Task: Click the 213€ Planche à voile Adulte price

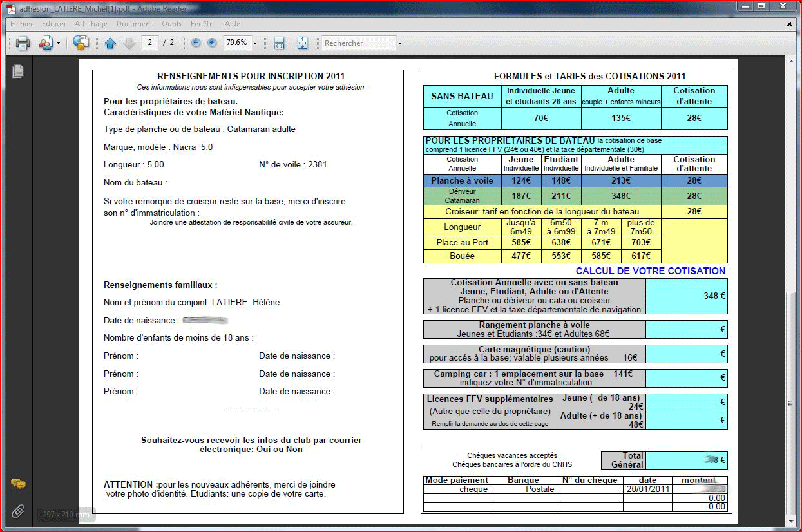Action: tap(621, 180)
